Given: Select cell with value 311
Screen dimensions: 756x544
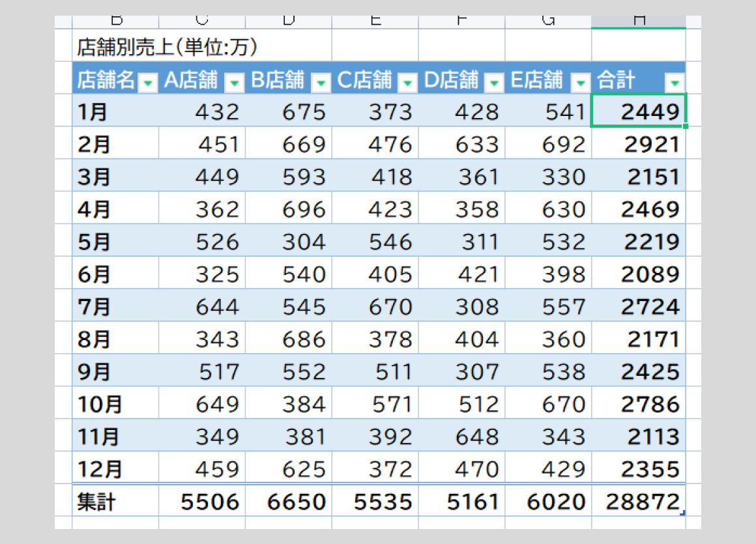Looking at the screenshot, I should point(461,240).
